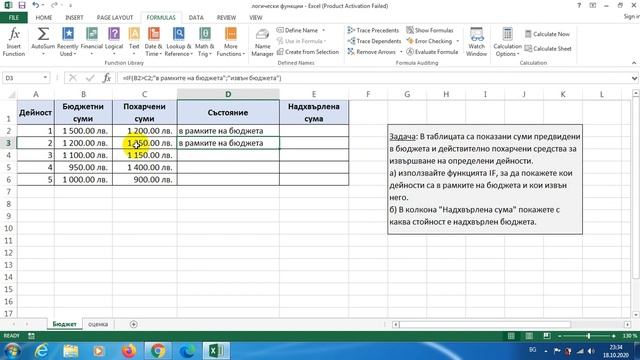This screenshot has width=640, height=360.
Task: Open the Text functions list
Action: 134,42
